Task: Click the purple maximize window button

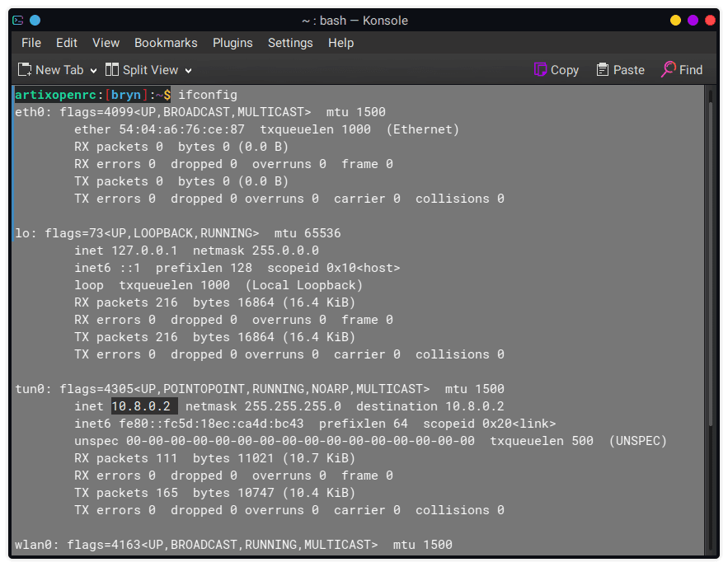Action: click(693, 21)
